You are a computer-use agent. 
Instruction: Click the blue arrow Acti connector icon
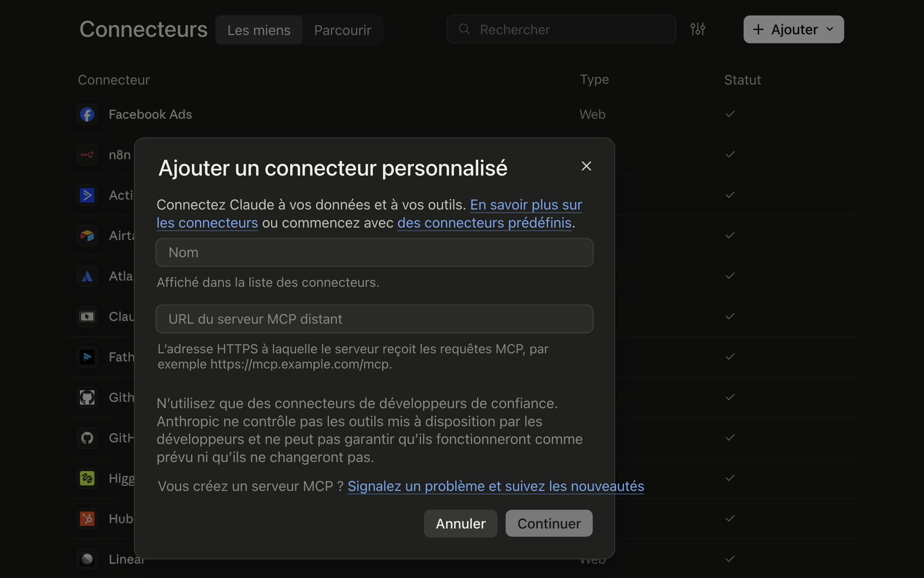87,195
